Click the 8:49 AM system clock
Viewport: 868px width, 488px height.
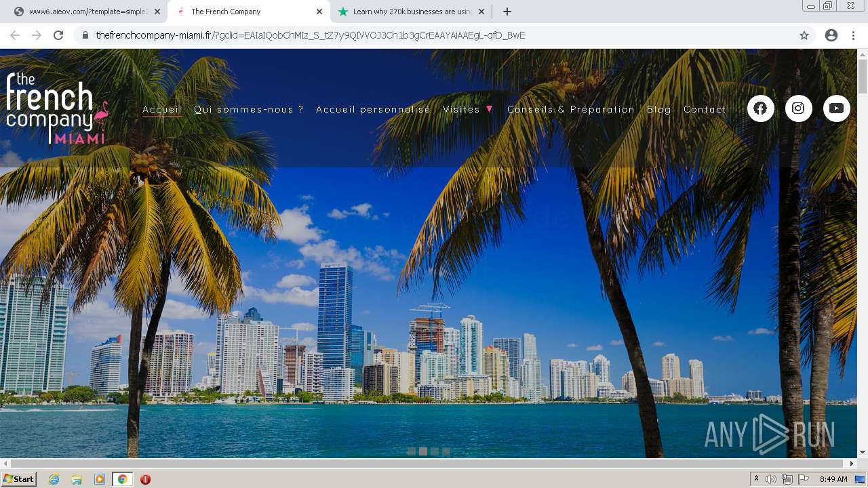pos(833,479)
